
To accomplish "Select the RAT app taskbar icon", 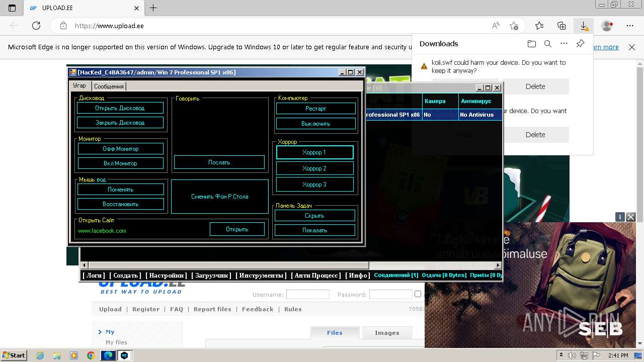I will pyautogui.click(x=124, y=355).
